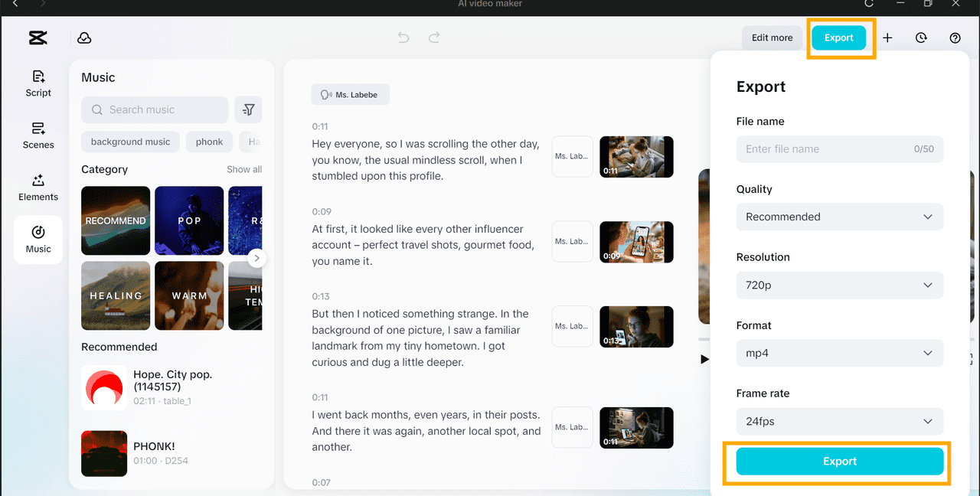980x496 pixels.
Task: Click the CapCut logo icon
Action: [38, 38]
